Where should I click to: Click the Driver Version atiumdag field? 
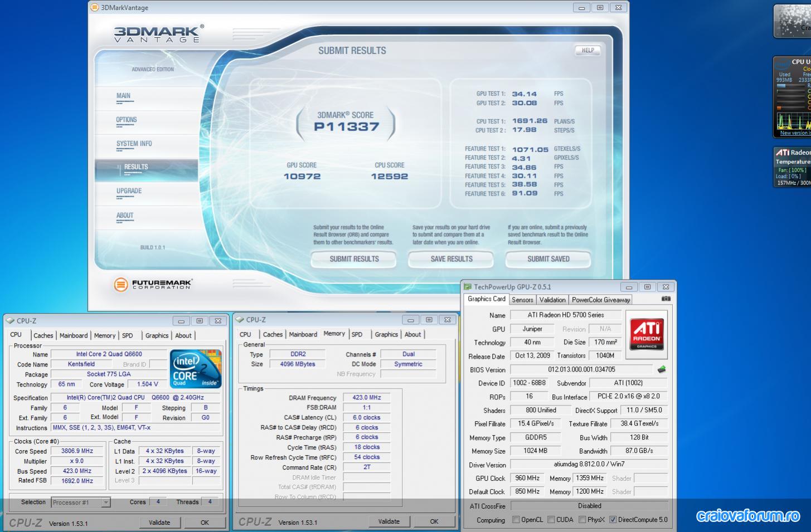click(x=589, y=464)
